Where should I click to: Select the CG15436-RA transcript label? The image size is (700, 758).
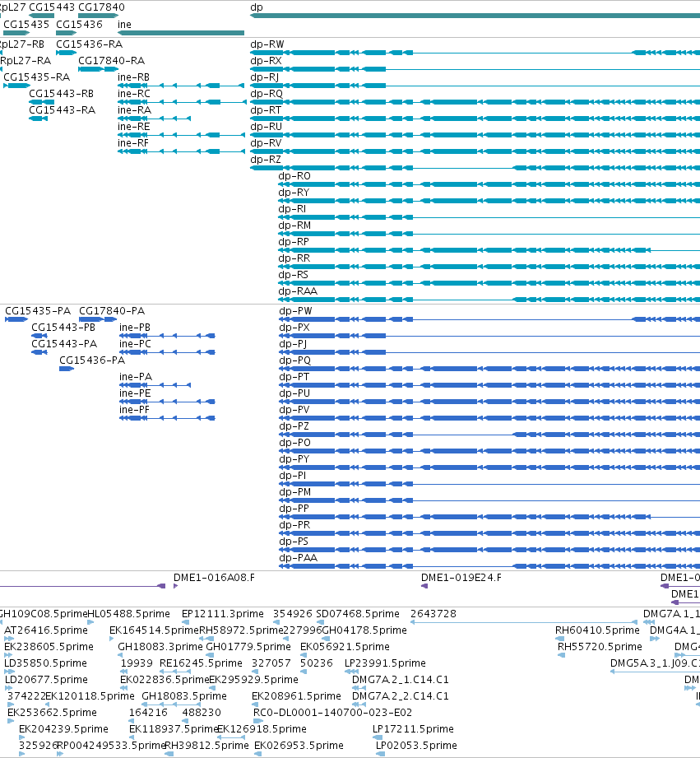[x=90, y=44]
